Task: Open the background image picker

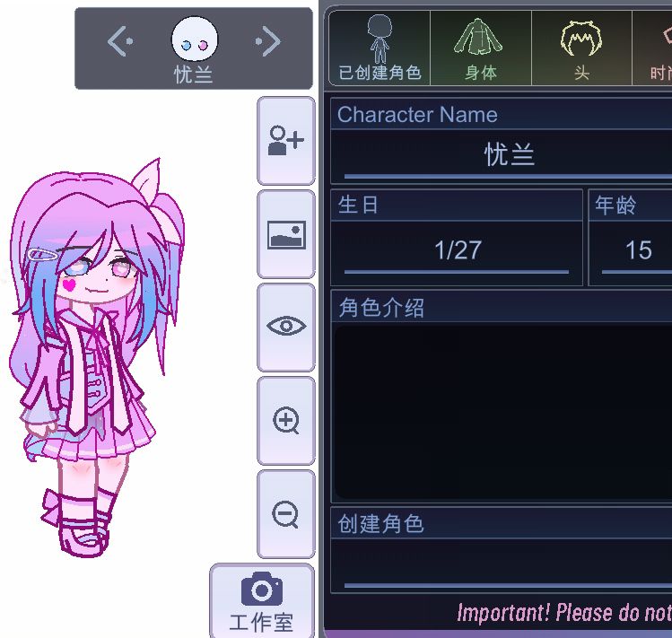Action: point(286,234)
